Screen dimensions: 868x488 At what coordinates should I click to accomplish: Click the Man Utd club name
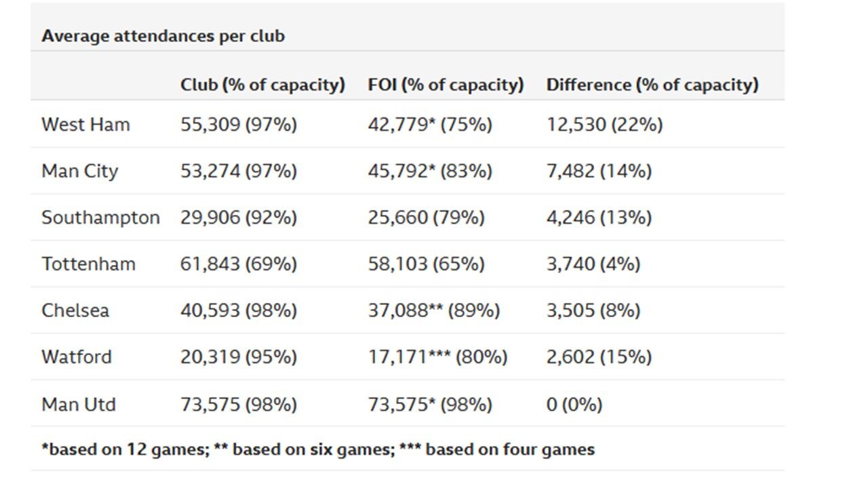(79, 405)
